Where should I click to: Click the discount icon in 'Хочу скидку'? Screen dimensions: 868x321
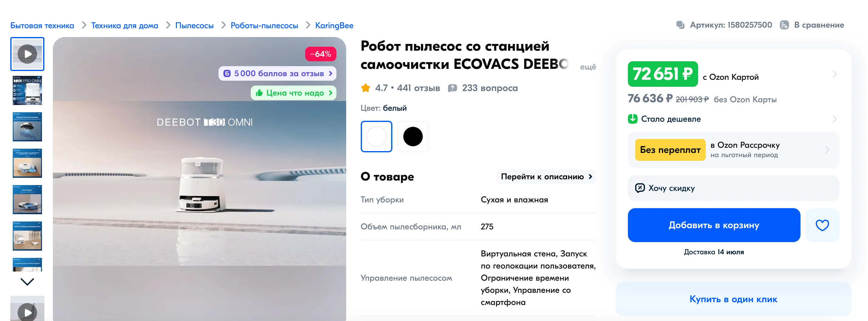tap(639, 188)
